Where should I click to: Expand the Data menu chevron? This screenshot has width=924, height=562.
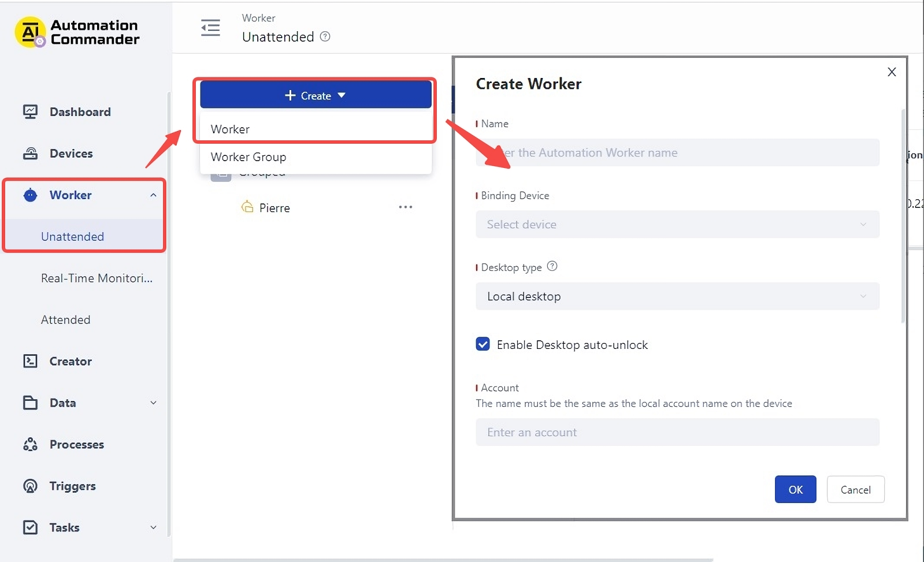(x=153, y=403)
